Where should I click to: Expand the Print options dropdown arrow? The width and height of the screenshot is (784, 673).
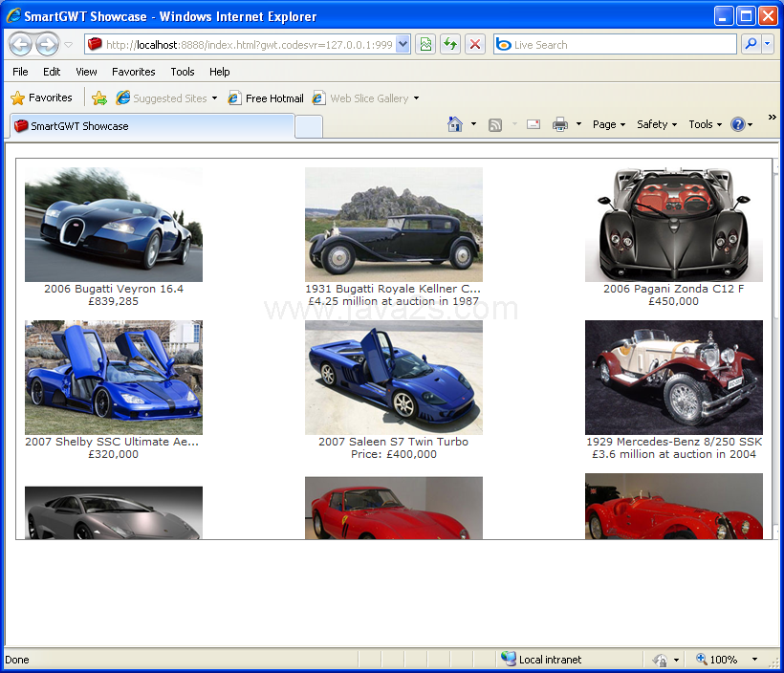[x=578, y=124]
